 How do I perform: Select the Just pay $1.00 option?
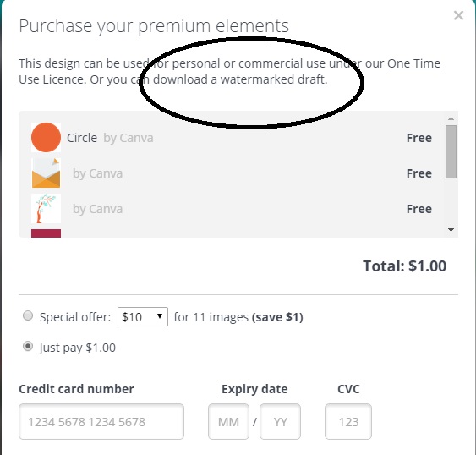click(x=28, y=346)
